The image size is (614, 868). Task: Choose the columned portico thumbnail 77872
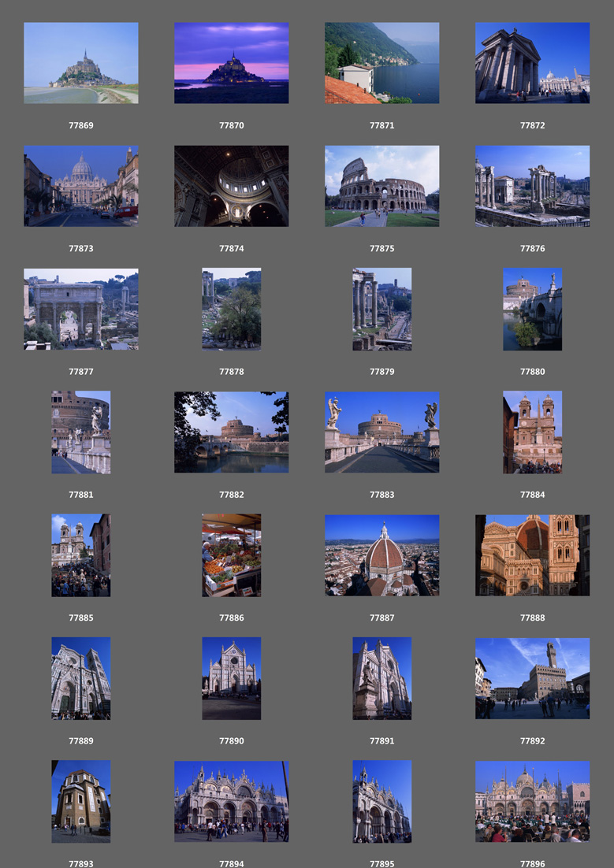533,63
